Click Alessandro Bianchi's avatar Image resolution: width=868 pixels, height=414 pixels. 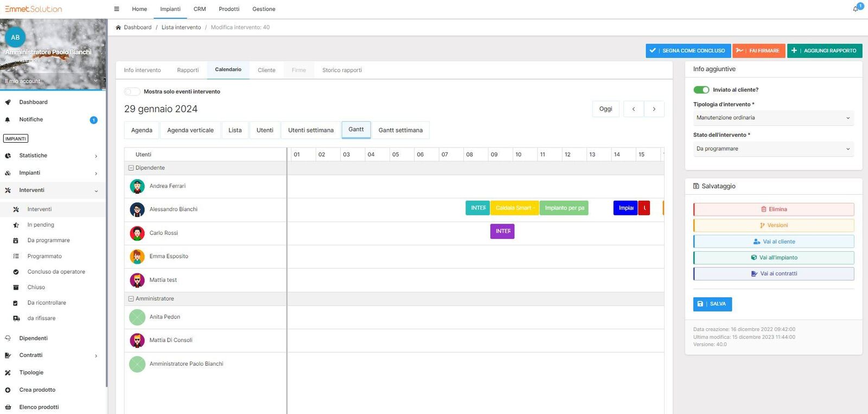[x=137, y=209]
